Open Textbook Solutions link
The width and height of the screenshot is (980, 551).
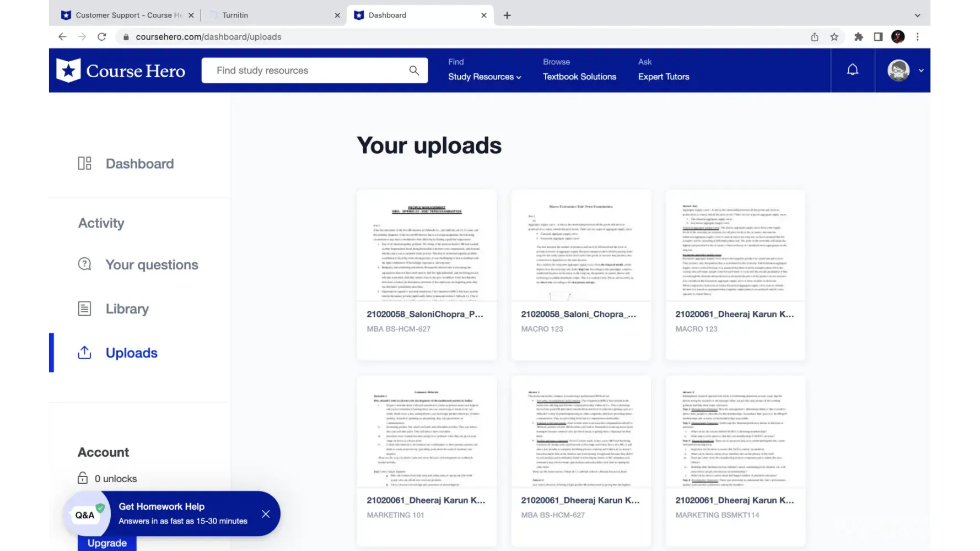point(579,77)
